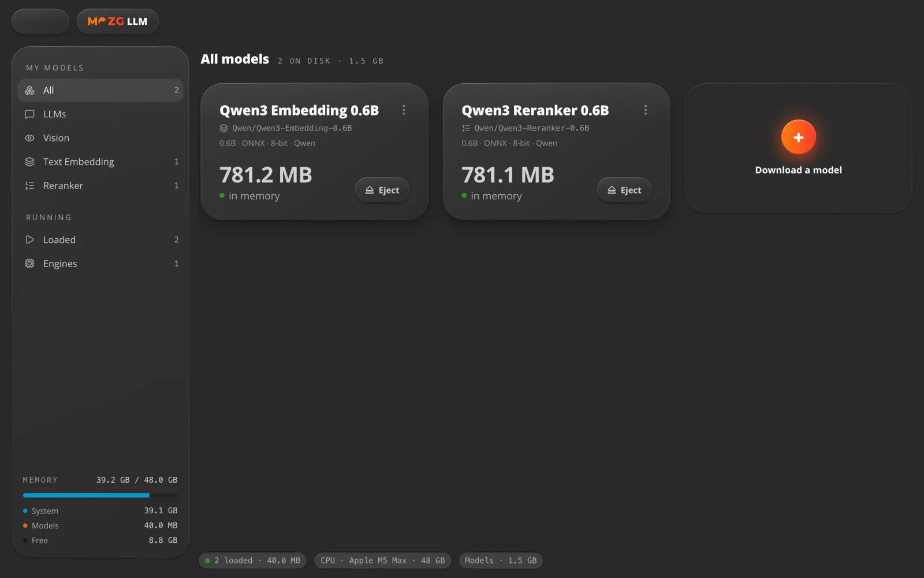Click in memory status on Reranker card
Viewport: 924px width, 578px height.
(x=491, y=196)
